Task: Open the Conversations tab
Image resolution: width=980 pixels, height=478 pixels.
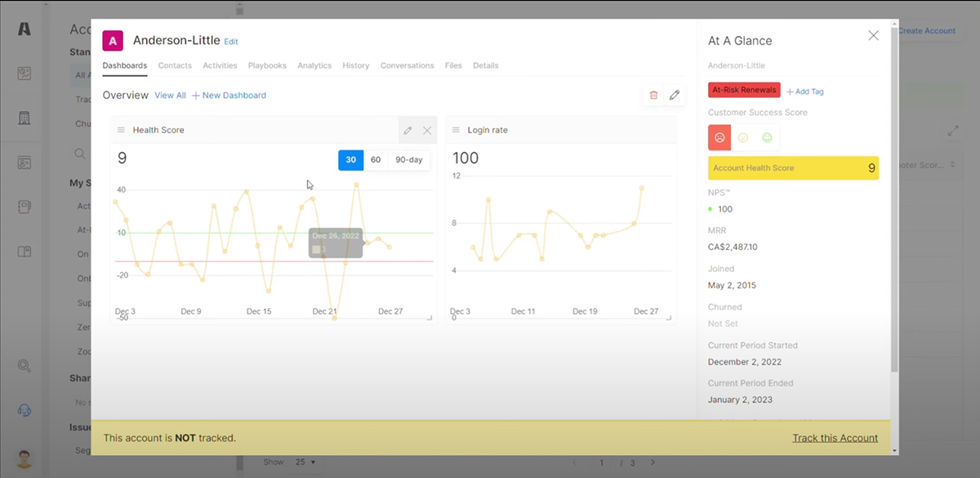Action: 407,65
